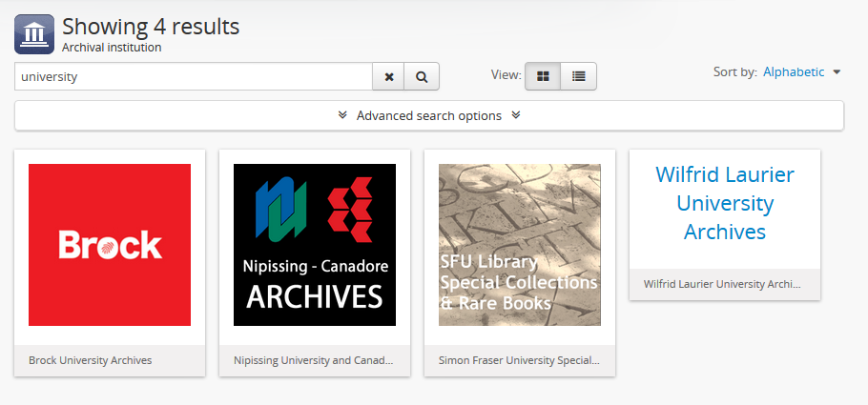This screenshot has height=405, width=868.
Task: Open the Wilfrid Laurier University Archives heading link
Action: click(725, 203)
